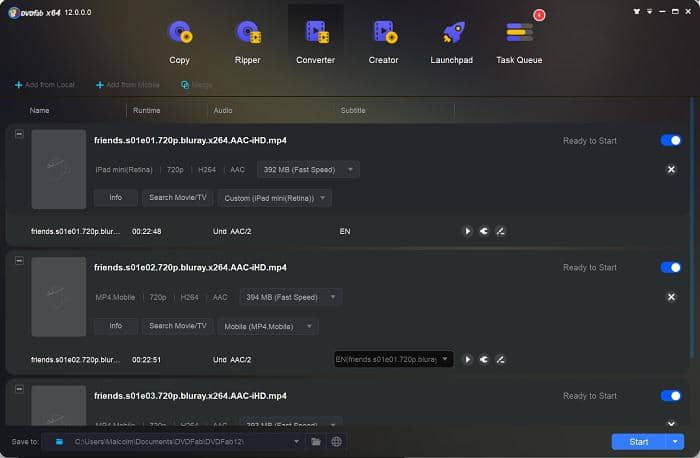700x458 pixels.
Task: Click the Merge button
Action: coord(197,84)
